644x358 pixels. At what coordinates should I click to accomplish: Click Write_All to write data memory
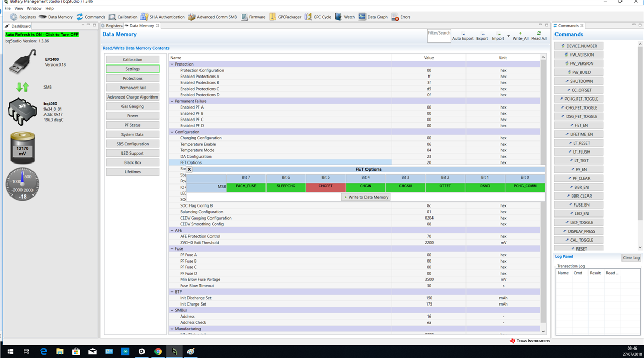(x=520, y=36)
